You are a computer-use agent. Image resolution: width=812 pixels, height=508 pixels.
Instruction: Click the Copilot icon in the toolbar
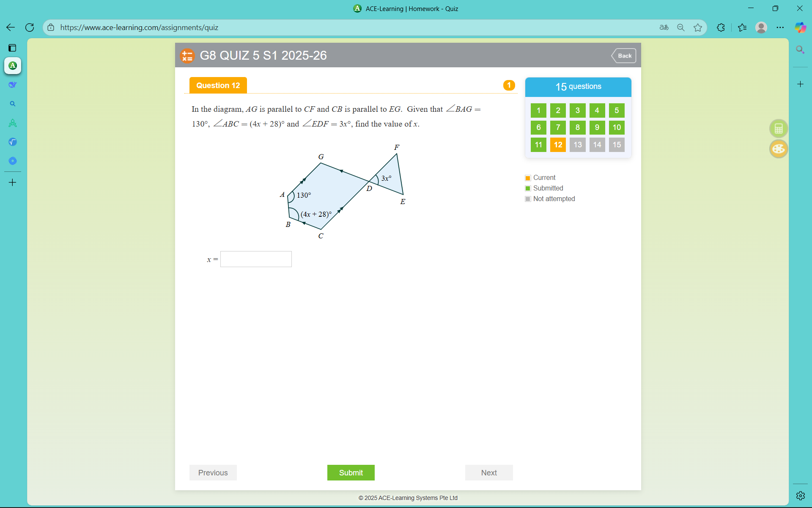[800, 28]
